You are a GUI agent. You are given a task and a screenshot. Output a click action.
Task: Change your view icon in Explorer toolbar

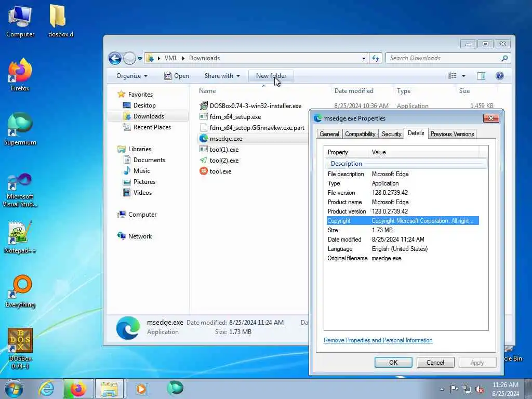point(453,76)
